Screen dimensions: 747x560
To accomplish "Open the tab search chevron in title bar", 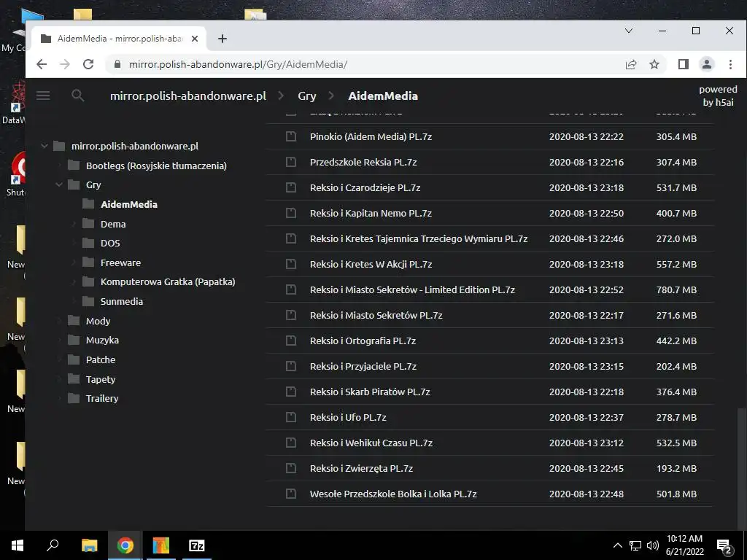I will (629, 31).
